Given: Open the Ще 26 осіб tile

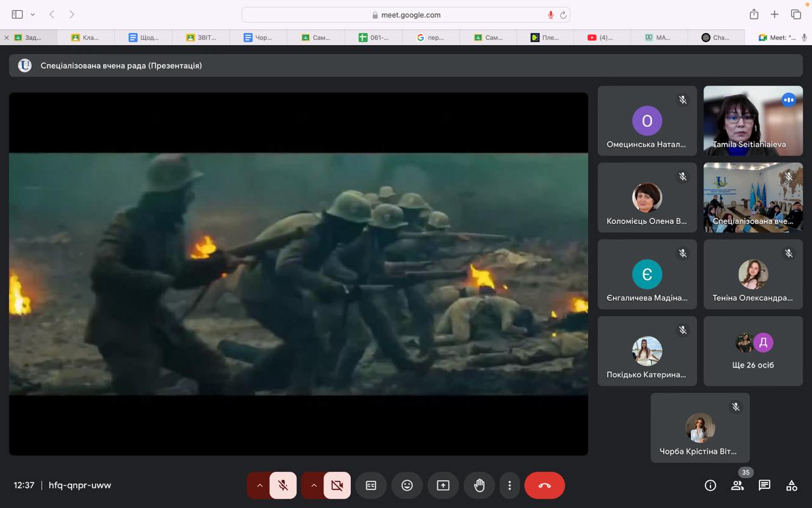Looking at the screenshot, I should click(753, 351).
